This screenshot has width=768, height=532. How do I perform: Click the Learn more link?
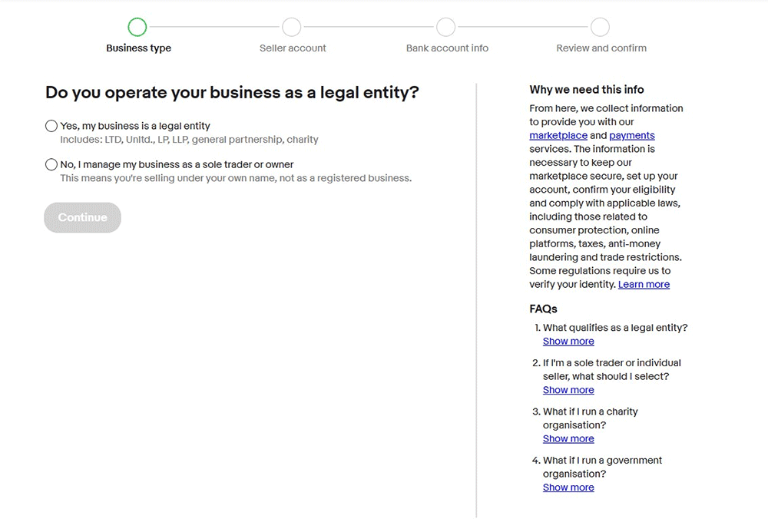(x=644, y=285)
